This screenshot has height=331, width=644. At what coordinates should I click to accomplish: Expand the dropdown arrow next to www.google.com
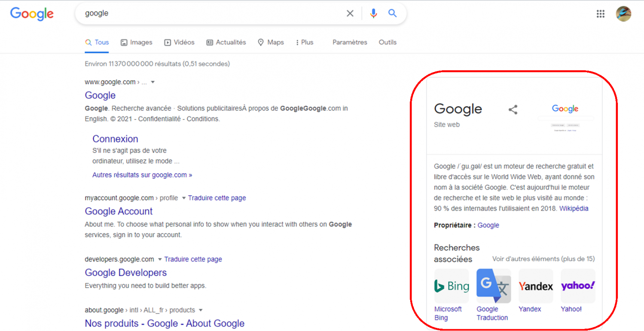(153, 82)
